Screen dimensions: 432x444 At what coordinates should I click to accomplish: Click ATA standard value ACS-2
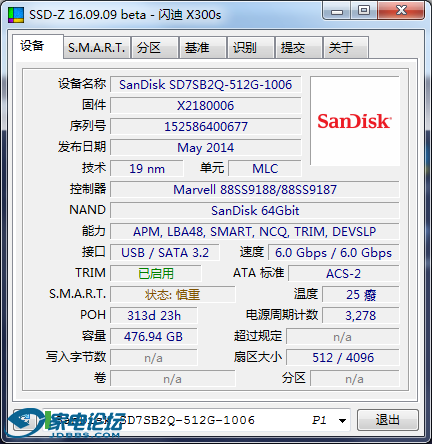343,274
